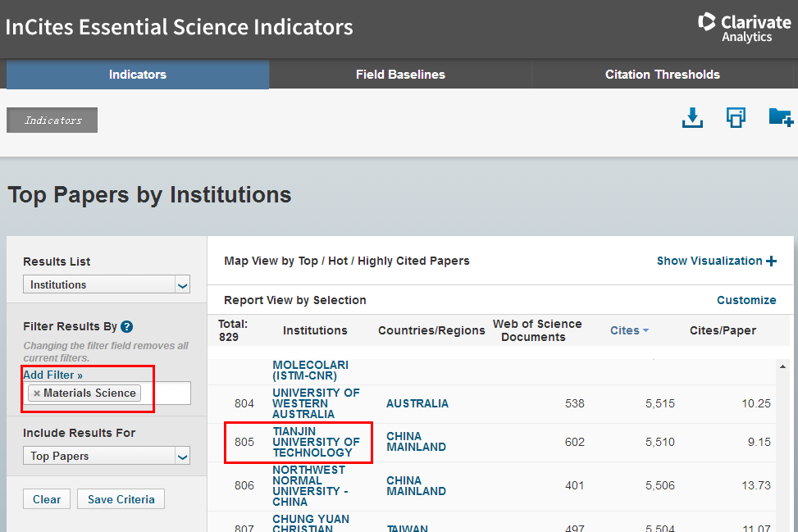
Task: Click the Web of Science Documents header
Action: pyautogui.click(x=537, y=330)
